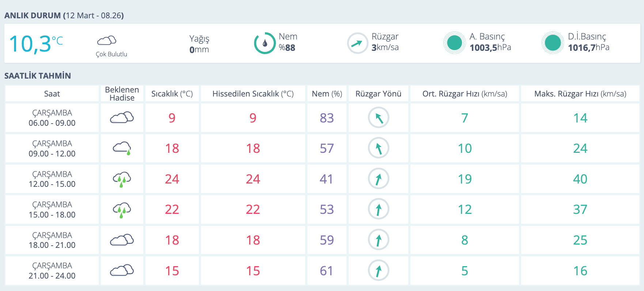Click the A. Basınç green pressure indicator
Viewport: 644px width, 291px height.
click(x=454, y=43)
